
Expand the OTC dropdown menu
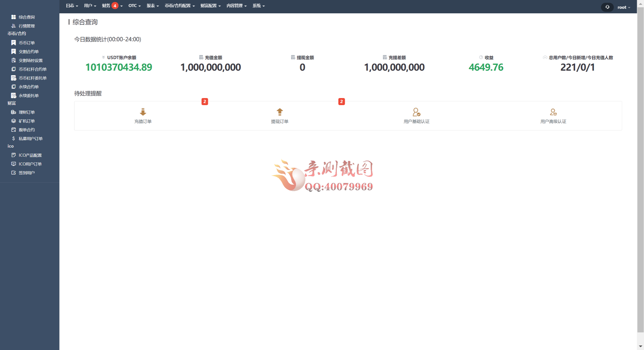134,6
